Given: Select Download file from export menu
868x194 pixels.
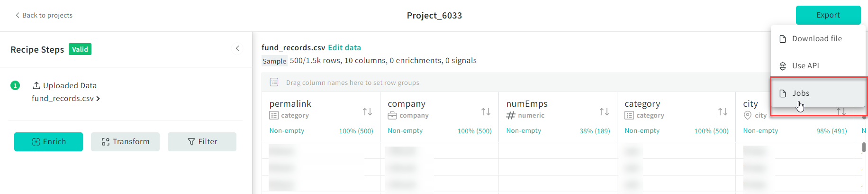Looking at the screenshot, I should point(817,39).
